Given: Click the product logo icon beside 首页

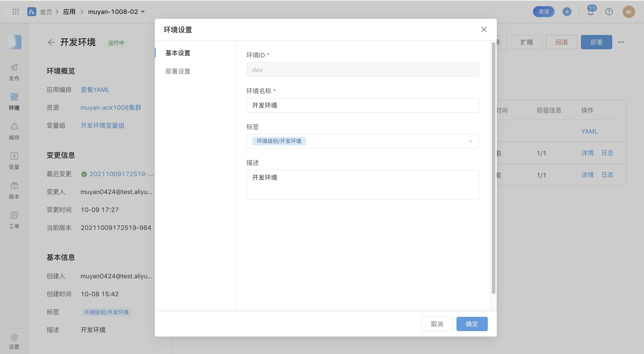Looking at the screenshot, I should (32, 11).
